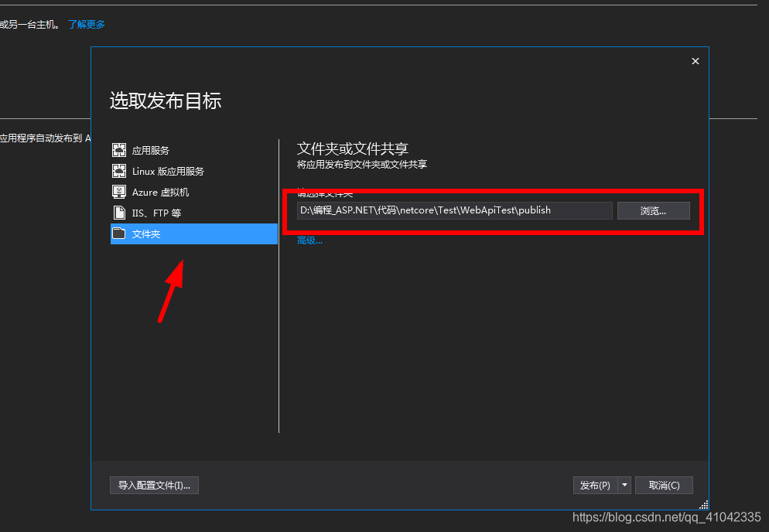Select the 文件夹 entry in target list
The width and height of the screenshot is (769, 532).
pos(155,234)
